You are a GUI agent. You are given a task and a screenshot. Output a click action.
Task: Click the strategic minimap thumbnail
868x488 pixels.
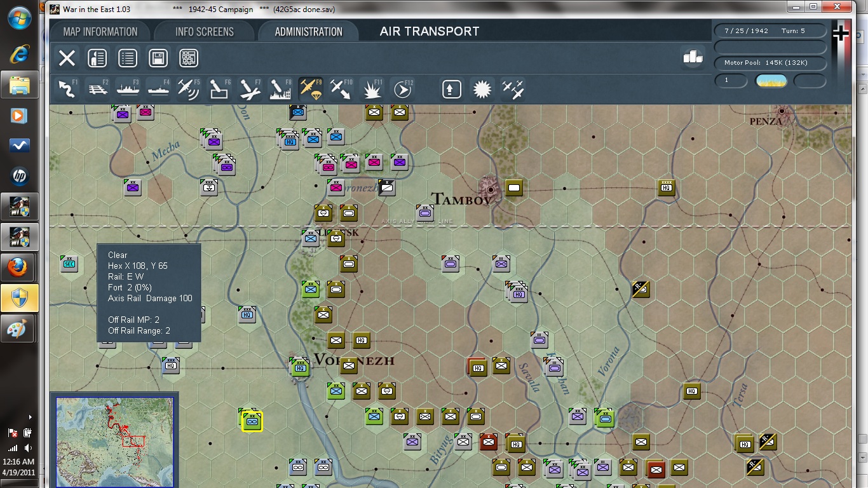[115, 442]
